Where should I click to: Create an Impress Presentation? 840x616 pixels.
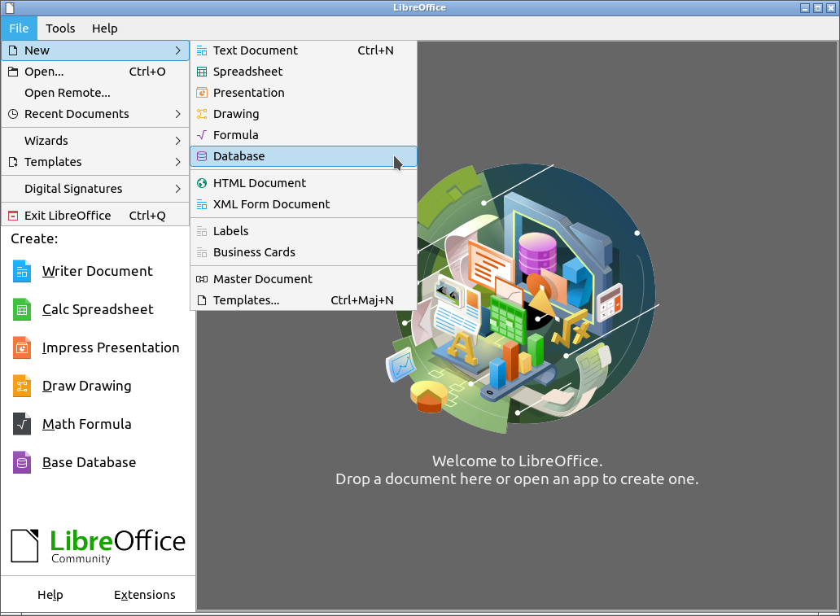[111, 347]
